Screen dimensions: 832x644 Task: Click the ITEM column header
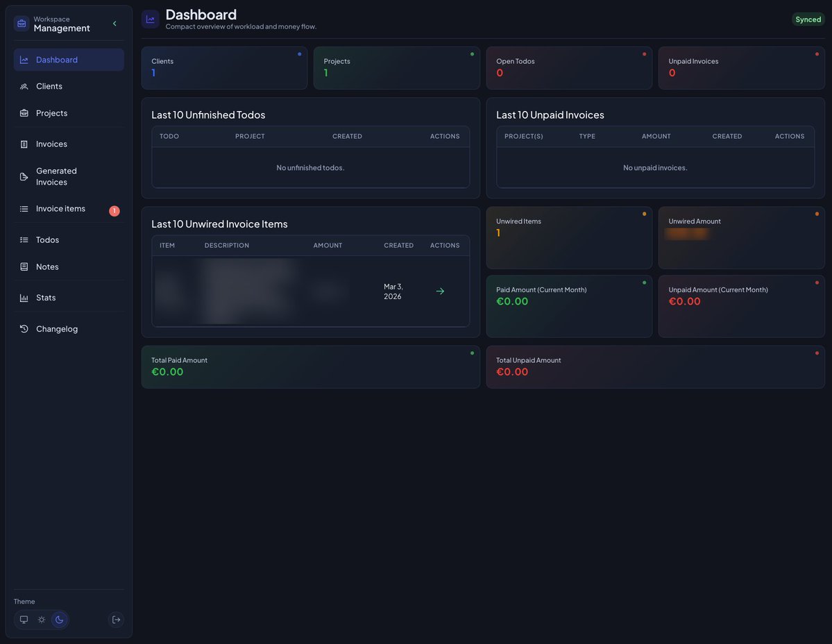pyautogui.click(x=167, y=246)
